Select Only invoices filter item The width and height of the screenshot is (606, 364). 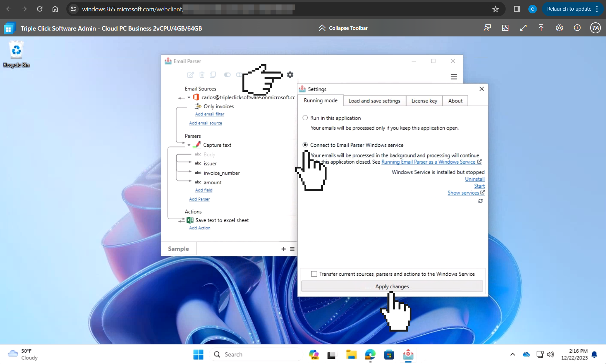click(219, 106)
